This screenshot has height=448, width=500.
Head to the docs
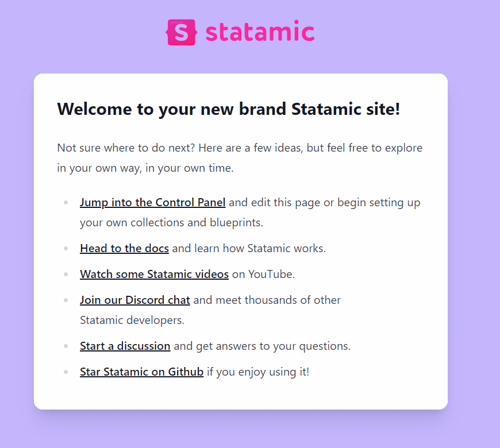(x=124, y=248)
